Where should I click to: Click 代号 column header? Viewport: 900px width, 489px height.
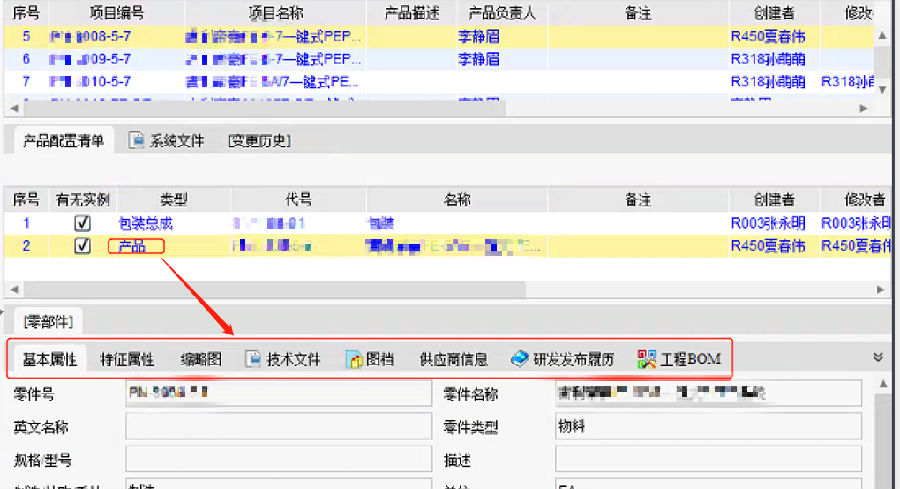298,199
